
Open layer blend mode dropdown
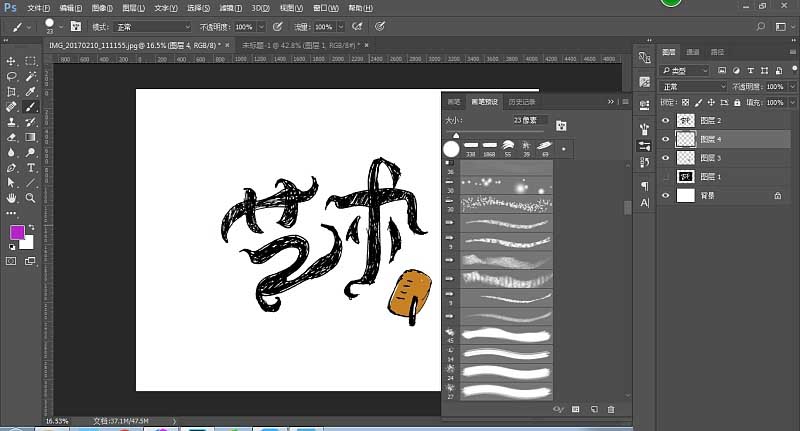(693, 87)
